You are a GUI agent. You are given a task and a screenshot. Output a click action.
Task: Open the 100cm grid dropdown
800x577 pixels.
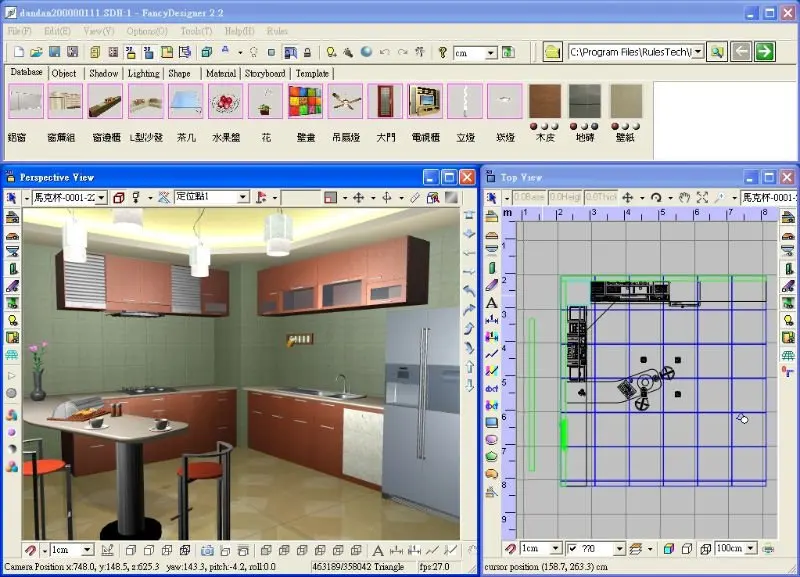(751, 548)
